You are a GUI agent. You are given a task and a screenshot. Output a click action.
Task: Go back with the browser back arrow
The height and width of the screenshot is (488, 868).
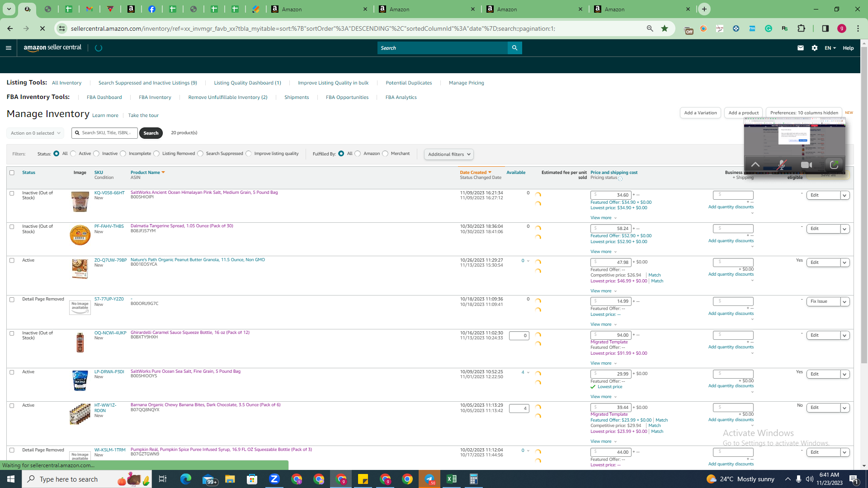10,28
